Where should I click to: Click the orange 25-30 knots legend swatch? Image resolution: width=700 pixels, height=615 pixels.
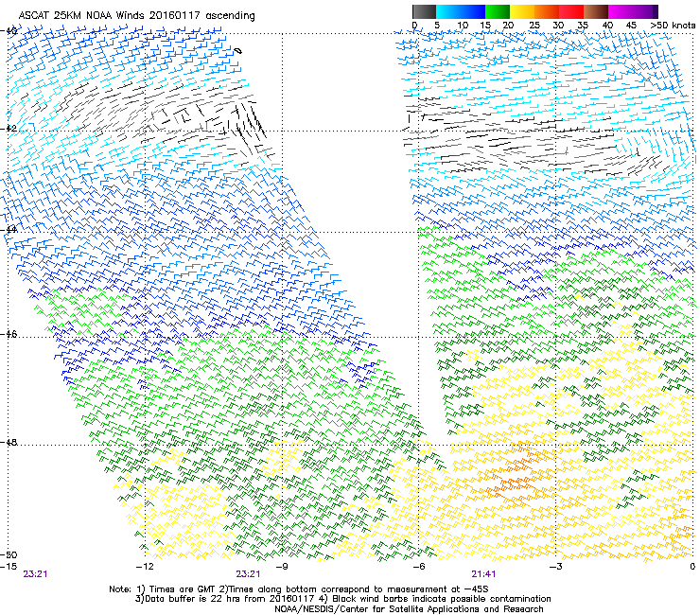click(x=547, y=11)
